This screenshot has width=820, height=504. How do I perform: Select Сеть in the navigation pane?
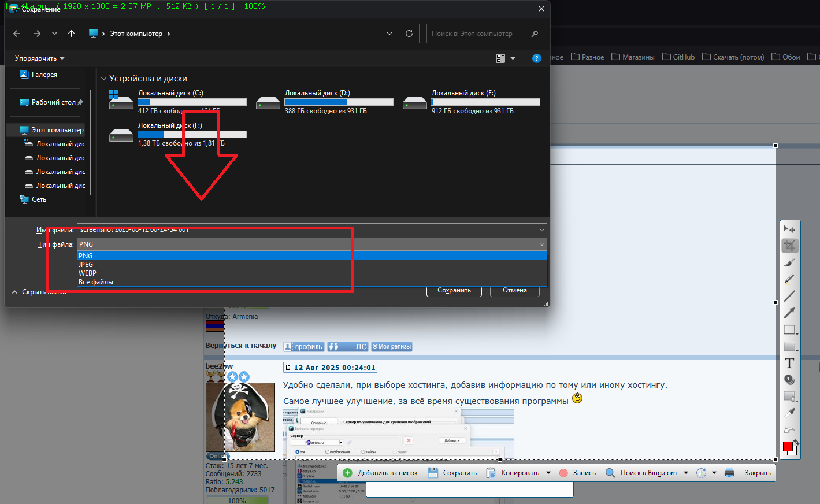pos(39,199)
